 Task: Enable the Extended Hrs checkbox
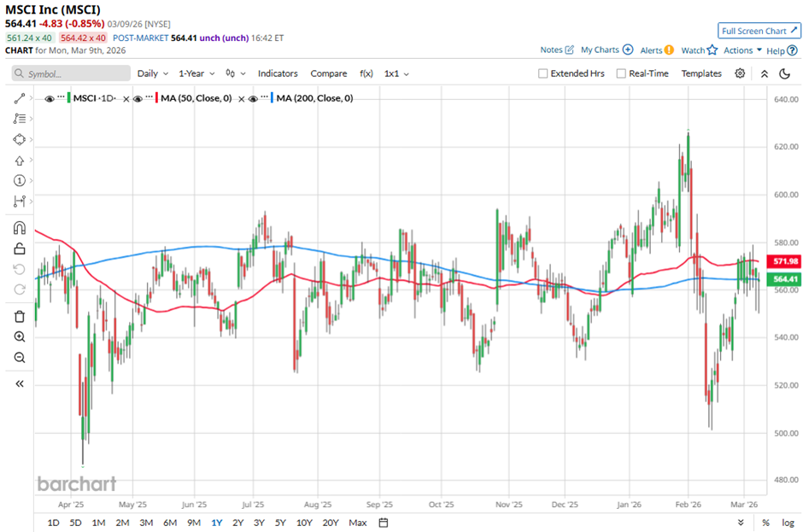click(x=543, y=73)
